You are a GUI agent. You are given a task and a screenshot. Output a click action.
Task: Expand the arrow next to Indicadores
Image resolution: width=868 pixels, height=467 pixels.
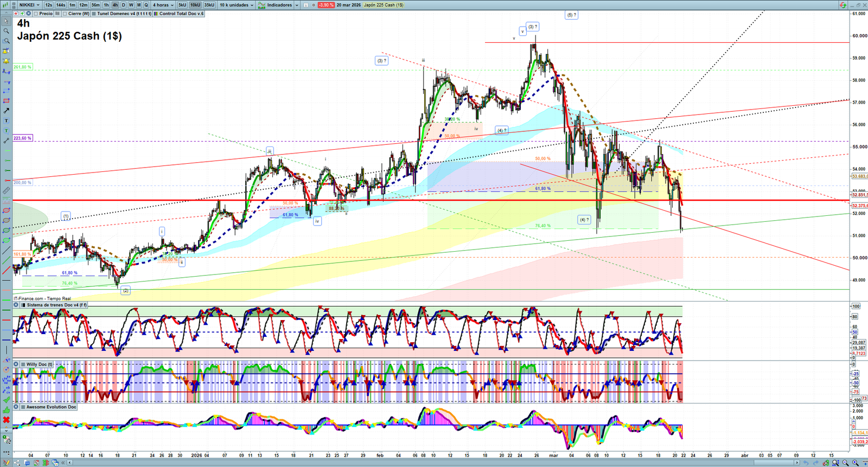(x=297, y=5)
